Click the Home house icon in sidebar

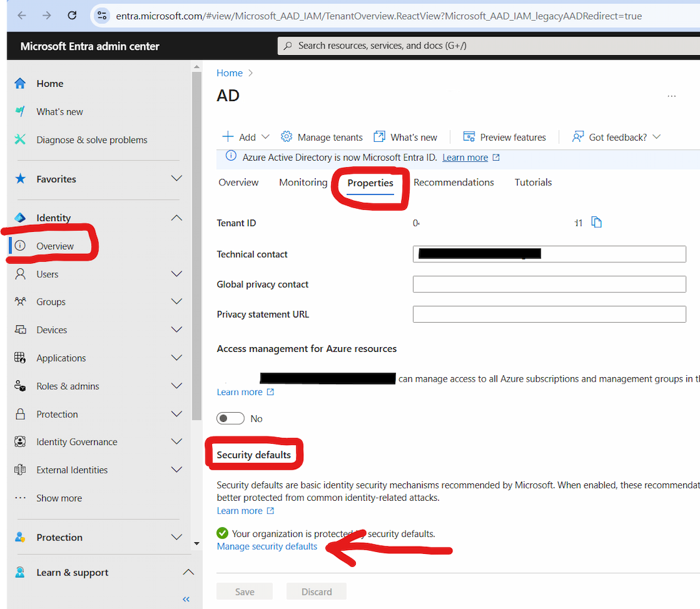(x=20, y=84)
